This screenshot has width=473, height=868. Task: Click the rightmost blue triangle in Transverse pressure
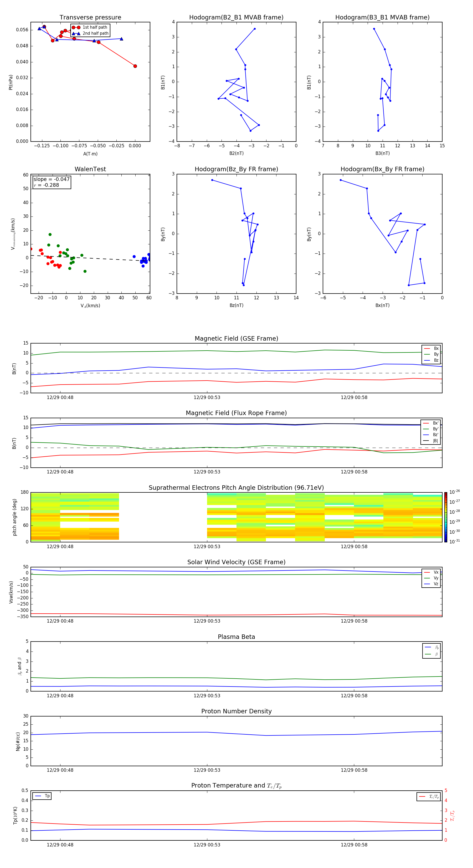(x=121, y=39)
